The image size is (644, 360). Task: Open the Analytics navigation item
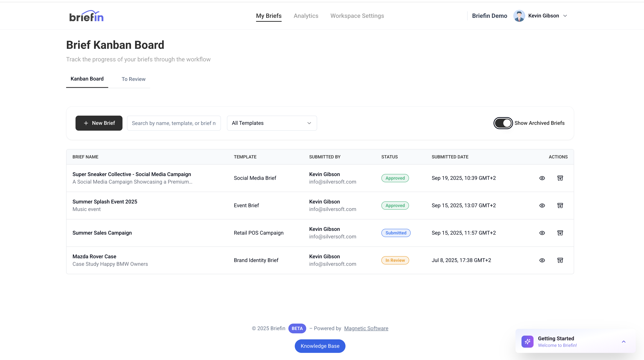point(306,16)
